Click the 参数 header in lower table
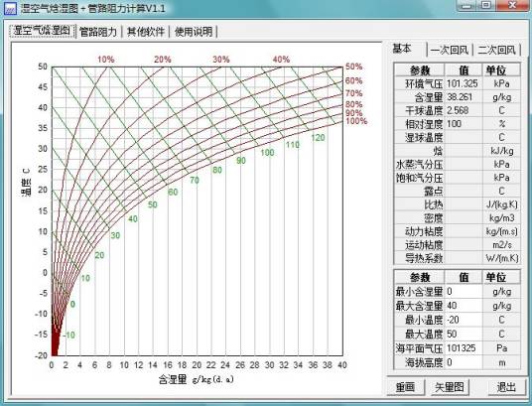 [420, 277]
